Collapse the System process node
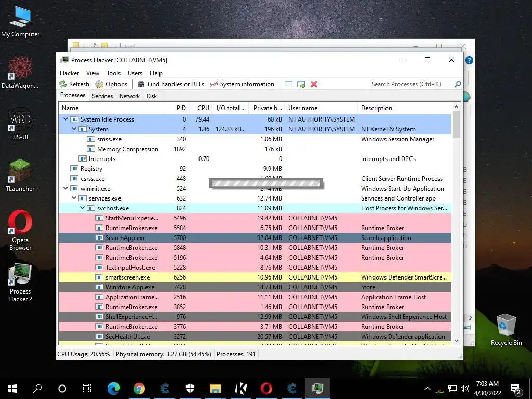The height and width of the screenshot is (399, 532). coord(74,129)
